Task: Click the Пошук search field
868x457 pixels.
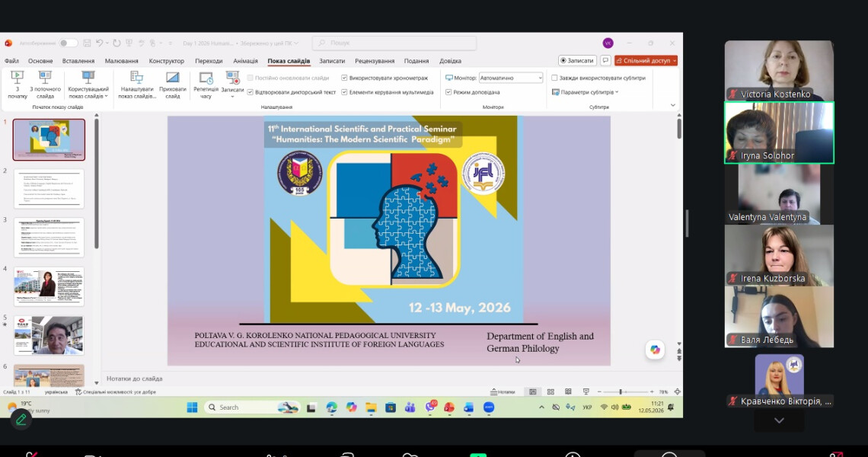Action: click(394, 43)
